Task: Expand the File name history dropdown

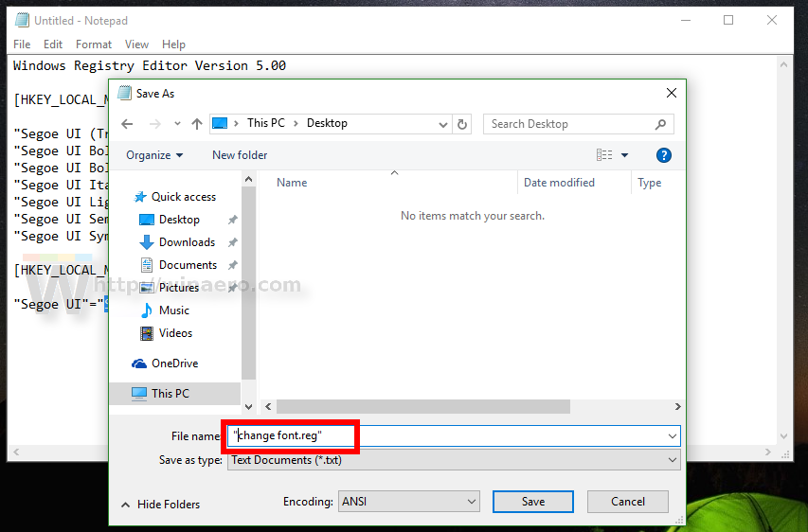Action: pos(672,436)
